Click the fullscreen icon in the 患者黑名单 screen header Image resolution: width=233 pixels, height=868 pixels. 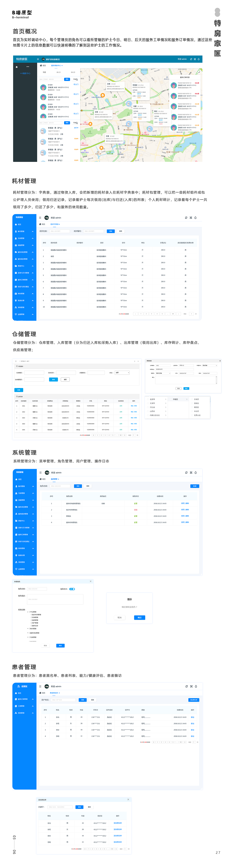191,686
